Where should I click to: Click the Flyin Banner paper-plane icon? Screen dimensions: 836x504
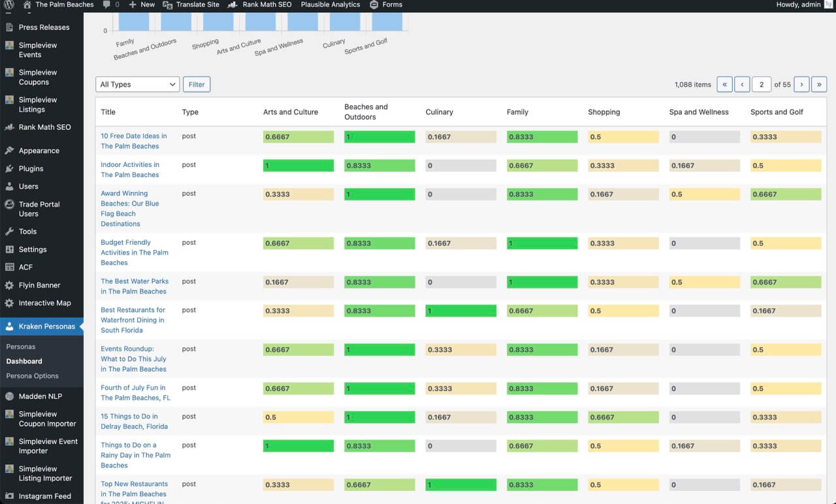point(10,285)
